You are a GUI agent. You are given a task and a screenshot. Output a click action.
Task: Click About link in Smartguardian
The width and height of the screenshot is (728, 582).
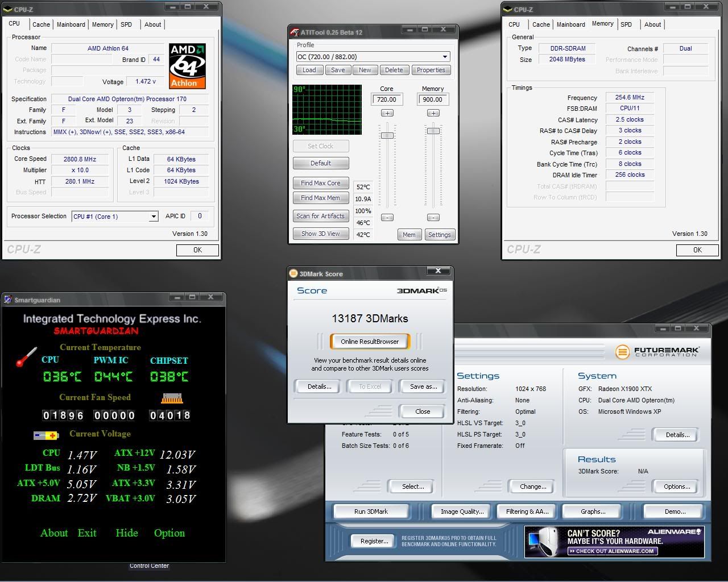tap(54, 533)
